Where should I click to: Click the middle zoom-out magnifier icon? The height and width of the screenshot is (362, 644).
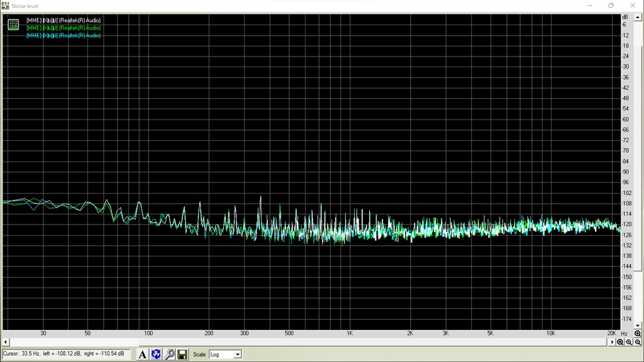(629, 342)
